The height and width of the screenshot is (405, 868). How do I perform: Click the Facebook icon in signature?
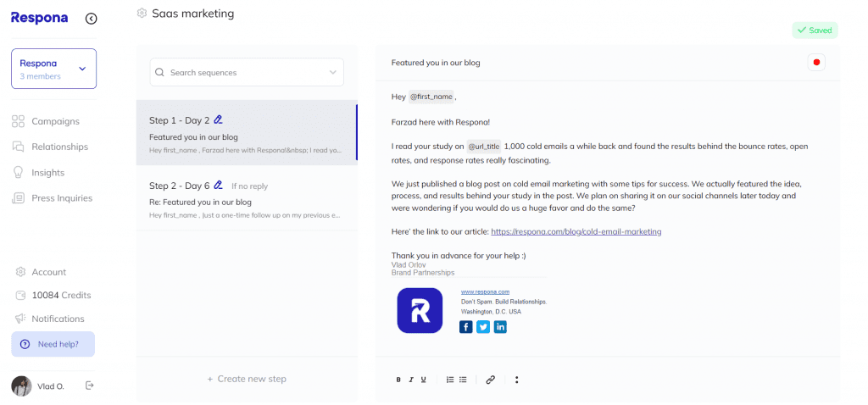pyautogui.click(x=466, y=327)
